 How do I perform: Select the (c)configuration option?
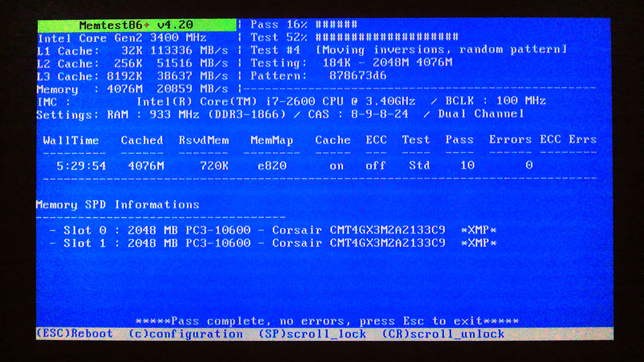point(186,334)
